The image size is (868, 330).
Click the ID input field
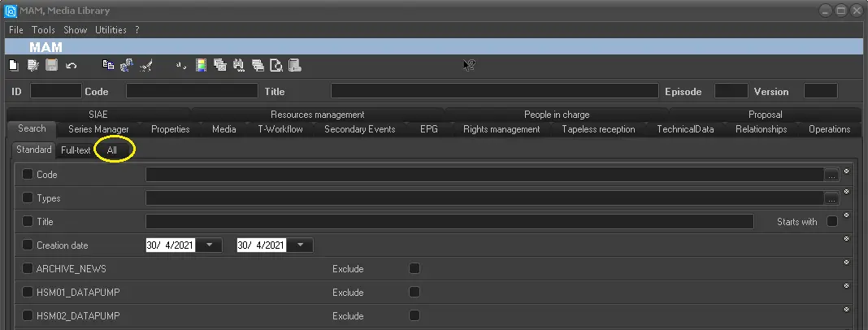click(x=55, y=91)
